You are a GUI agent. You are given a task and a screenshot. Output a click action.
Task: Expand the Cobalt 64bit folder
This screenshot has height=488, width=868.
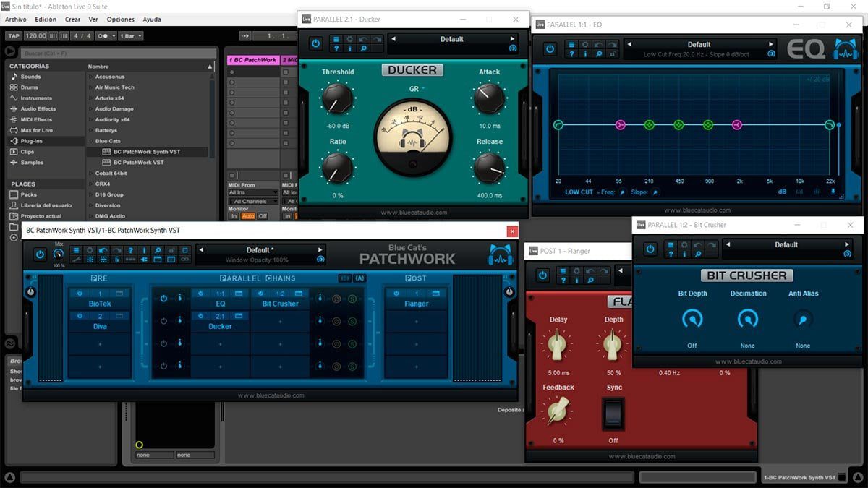pyautogui.click(x=90, y=174)
